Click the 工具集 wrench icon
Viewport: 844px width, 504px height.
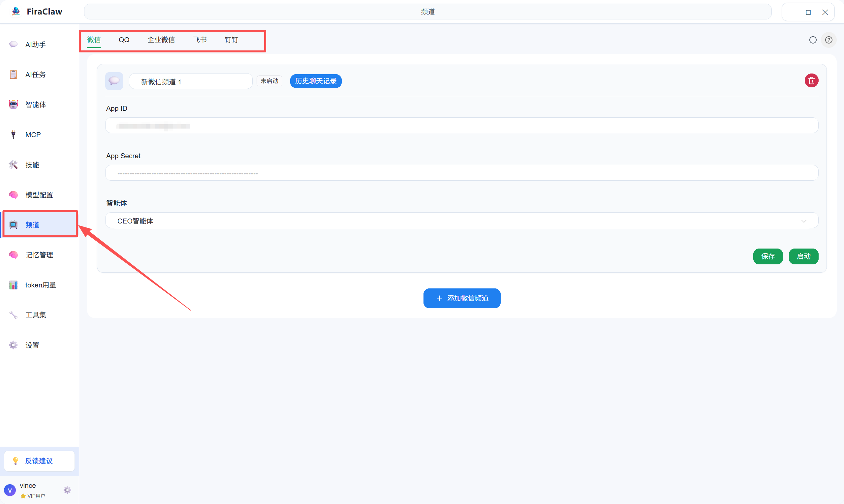(x=13, y=315)
